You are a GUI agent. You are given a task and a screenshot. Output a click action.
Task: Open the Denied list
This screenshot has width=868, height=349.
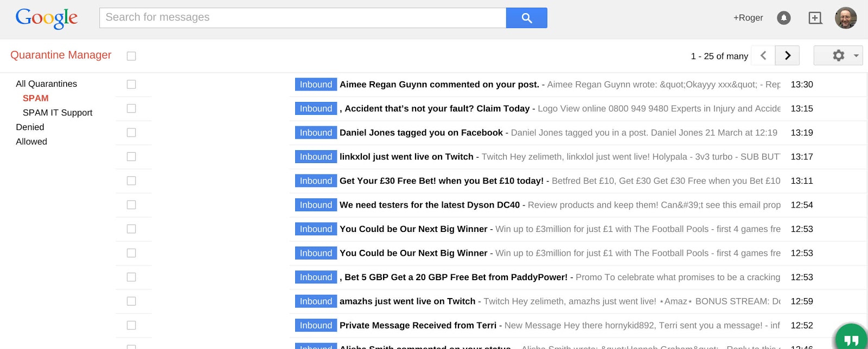[30, 127]
